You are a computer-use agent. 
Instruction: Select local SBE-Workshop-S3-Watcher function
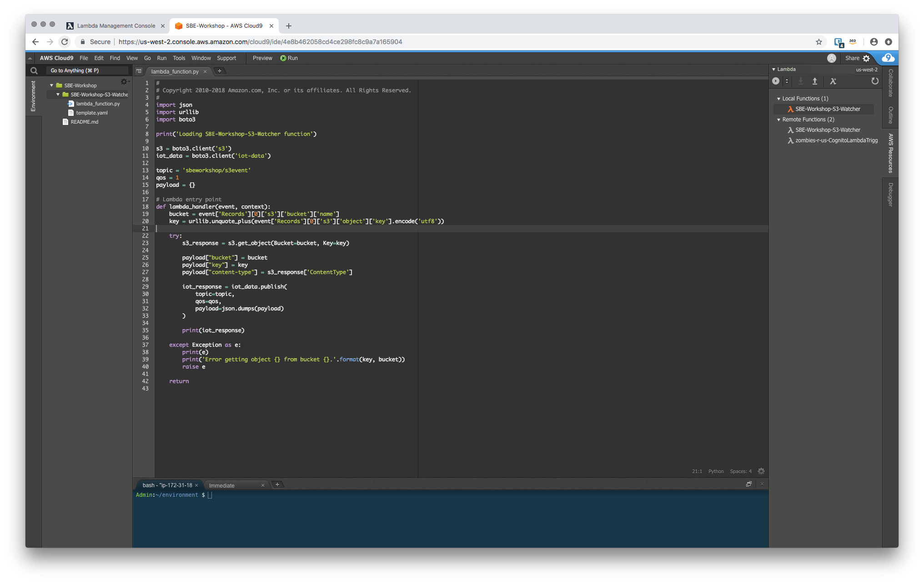coord(827,109)
